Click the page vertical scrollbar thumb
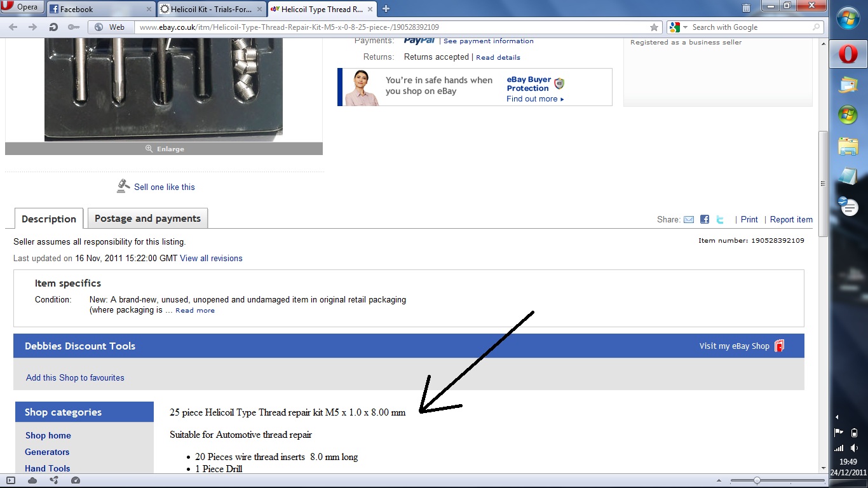The width and height of the screenshot is (868, 488). pyautogui.click(x=823, y=183)
